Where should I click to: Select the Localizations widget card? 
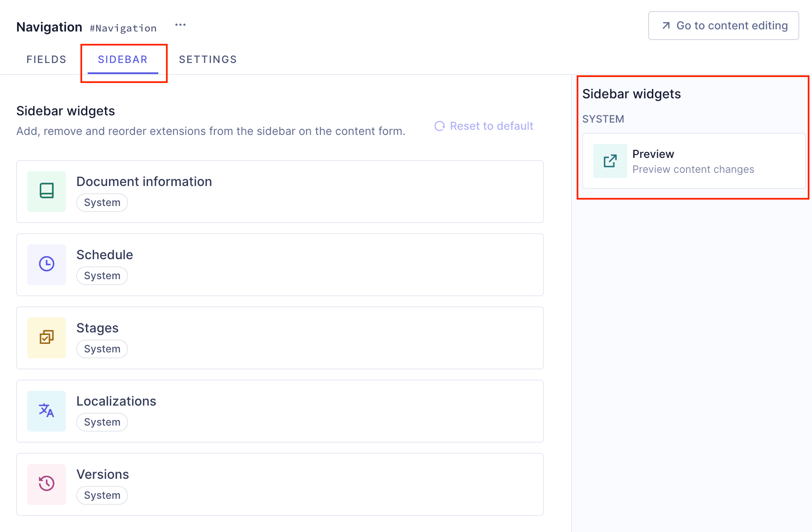[x=280, y=411]
